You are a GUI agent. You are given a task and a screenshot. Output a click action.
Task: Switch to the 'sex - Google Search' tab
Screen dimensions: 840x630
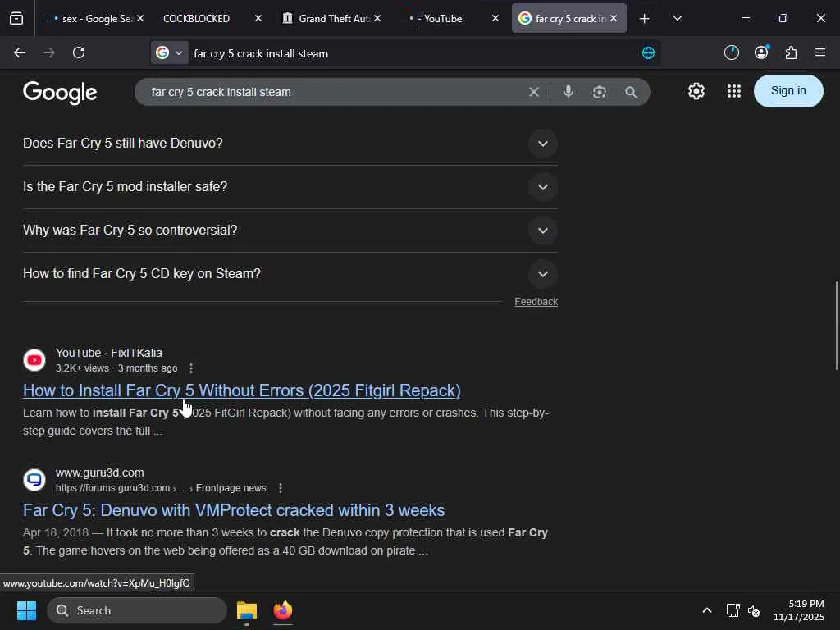pyautogui.click(x=92, y=19)
